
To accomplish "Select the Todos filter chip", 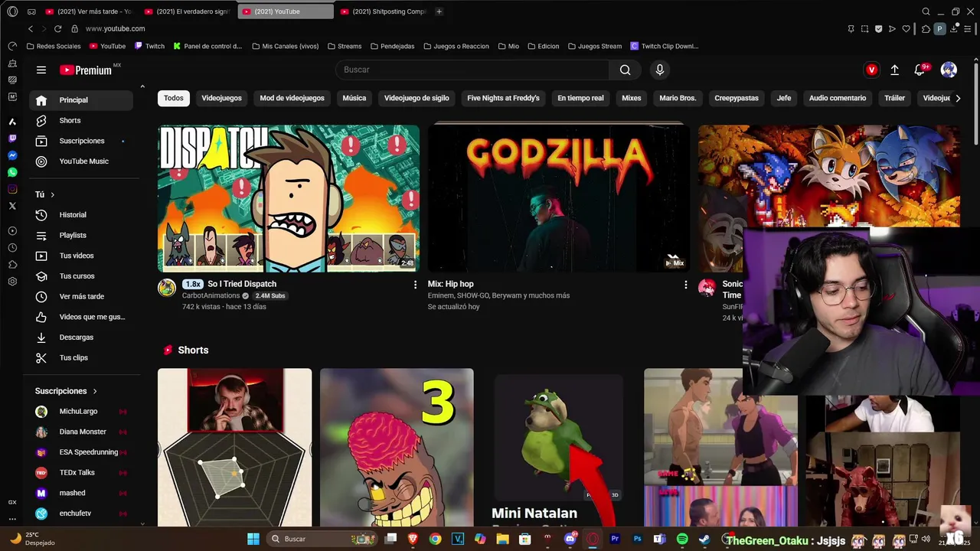I will coord(174,98).
